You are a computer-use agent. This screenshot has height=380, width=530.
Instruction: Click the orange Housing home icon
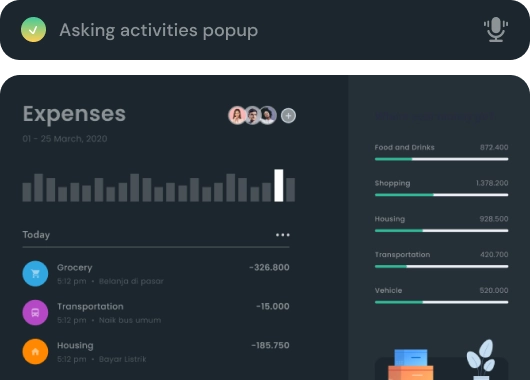(35, 352)
